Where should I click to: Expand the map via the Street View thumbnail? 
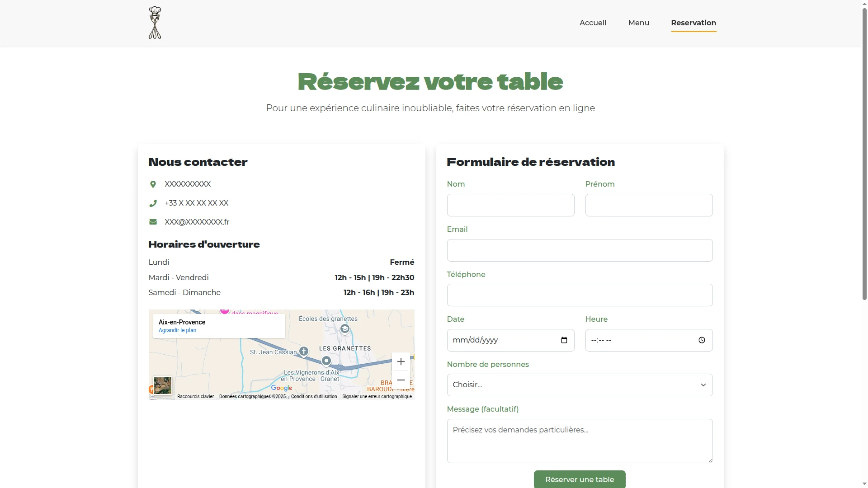point(162,385)
